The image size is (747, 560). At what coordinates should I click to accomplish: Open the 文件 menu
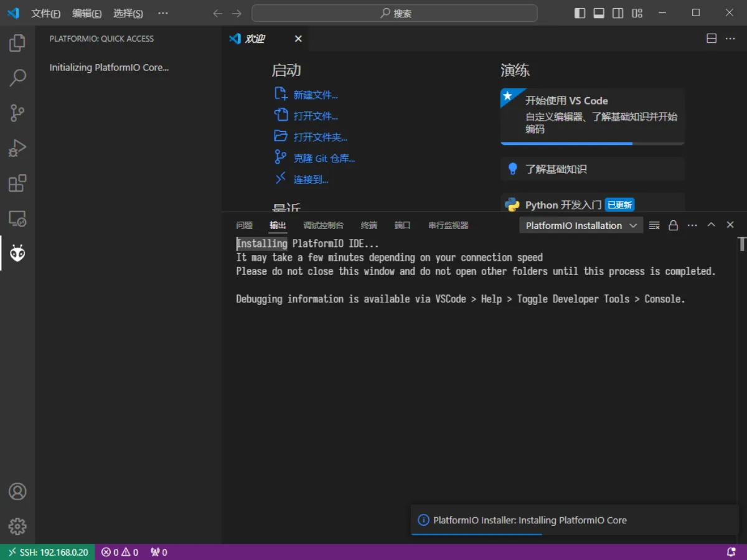[45, 13]
